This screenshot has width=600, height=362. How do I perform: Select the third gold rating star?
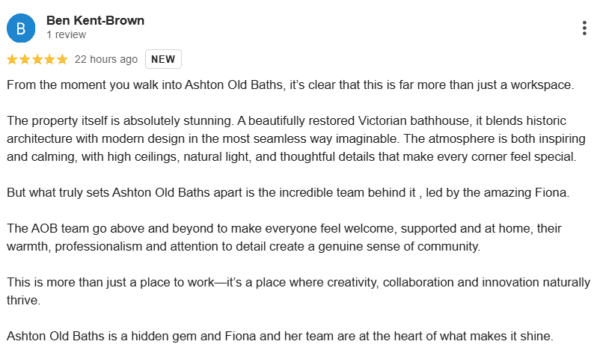(37, 59)
